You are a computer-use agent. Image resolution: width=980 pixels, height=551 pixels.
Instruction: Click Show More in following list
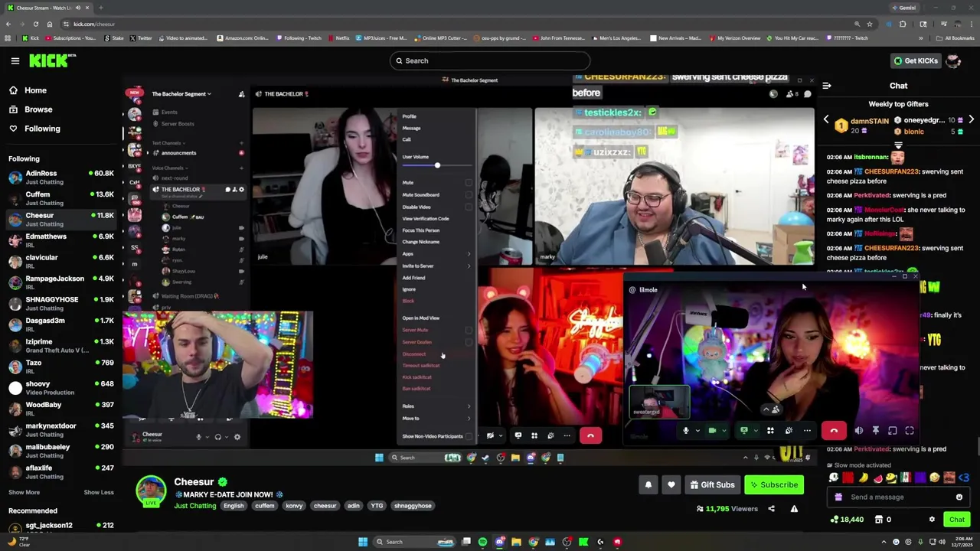(x=24, y=492)
